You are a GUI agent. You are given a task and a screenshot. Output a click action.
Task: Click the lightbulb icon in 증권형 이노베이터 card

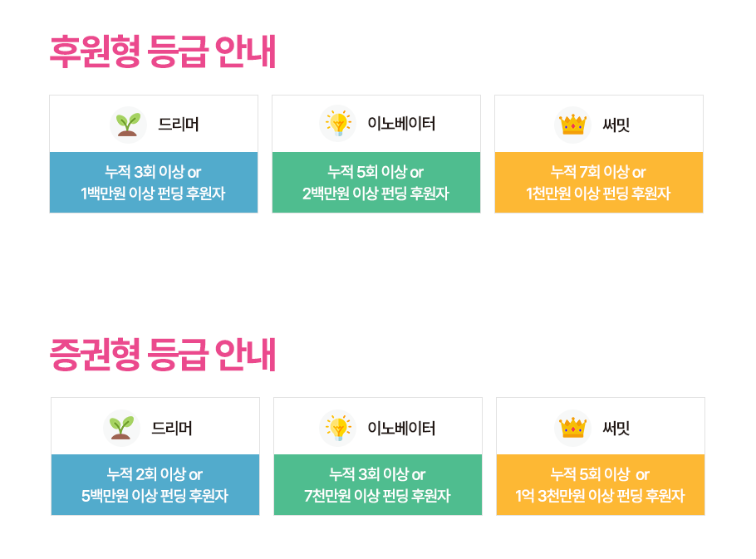[x=337, y=428]
